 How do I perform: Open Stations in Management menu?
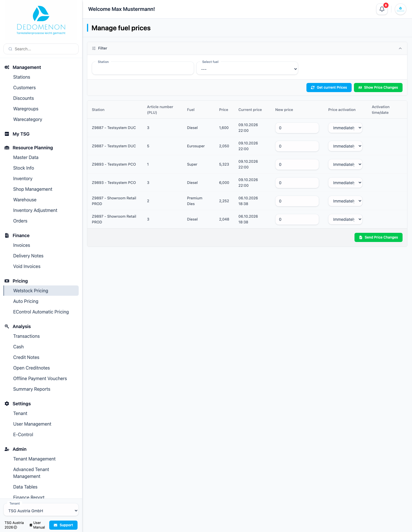point(22,77)
